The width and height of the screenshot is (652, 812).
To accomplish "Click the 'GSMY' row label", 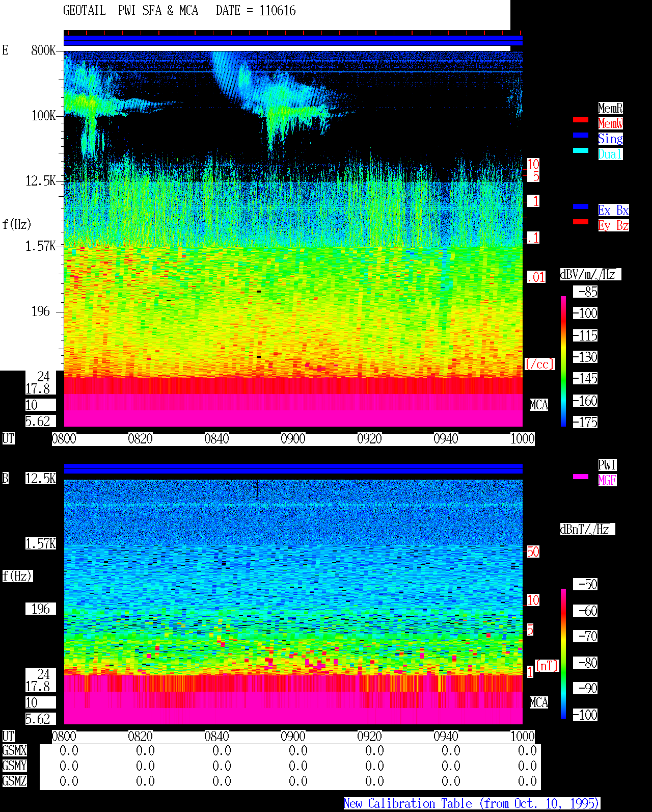I will [15, 766].
